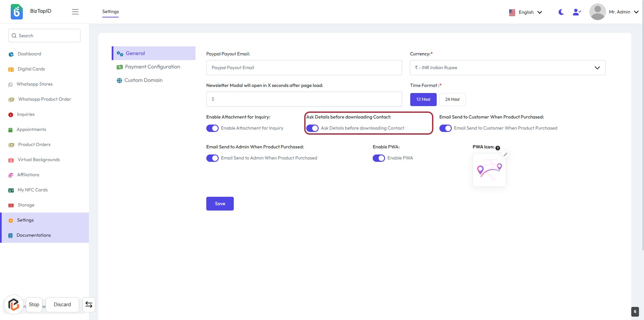This screenshot has width=644, height=320.
Task: Click the Paypal Payout Email field
Action: [304, 68]
